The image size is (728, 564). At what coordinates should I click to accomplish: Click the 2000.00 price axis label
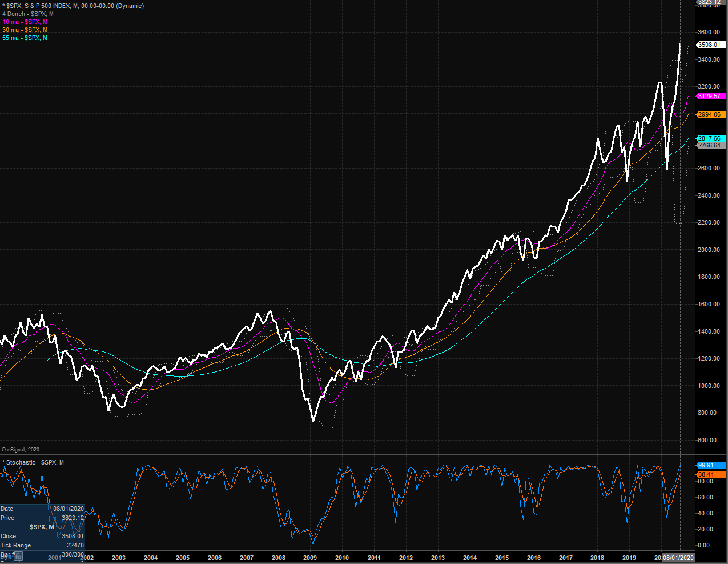point(709,250)
